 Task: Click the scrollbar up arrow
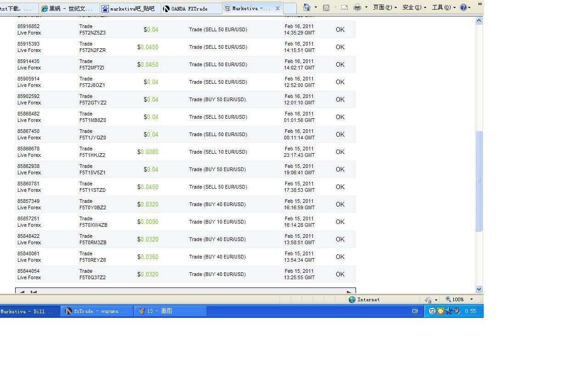[479, 21]
